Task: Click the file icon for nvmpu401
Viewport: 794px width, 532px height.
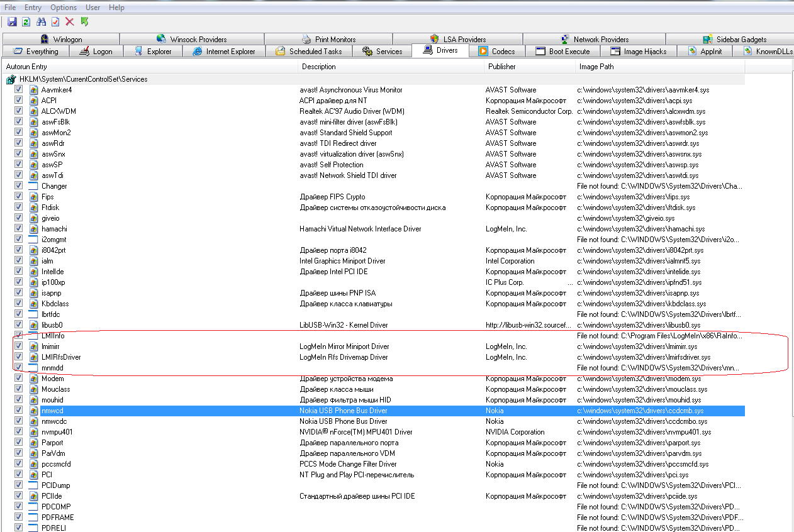Action: pyautogui.click(x=34, y=432)
